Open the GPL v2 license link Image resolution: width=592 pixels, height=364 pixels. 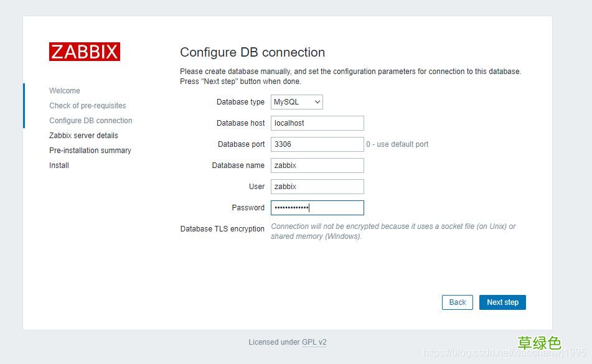click(314, 342)
